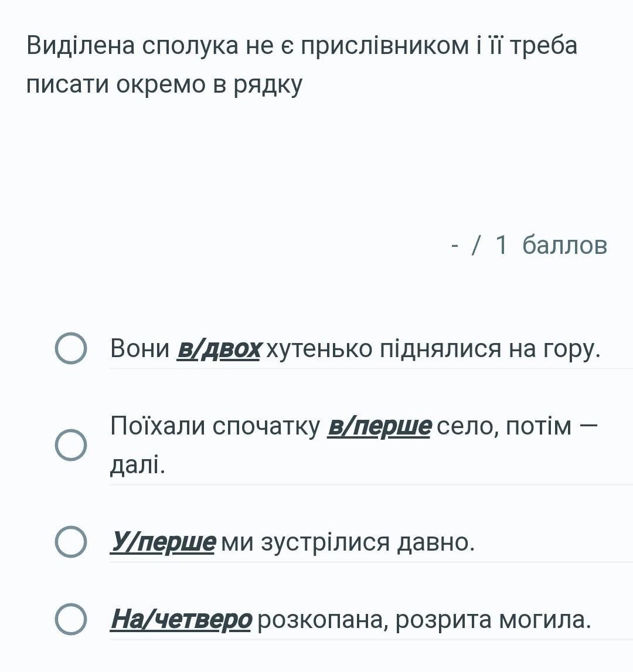Click the text "село, потім —"
Image resolution: width=633 pixels, height=672 pixels.
click(517, 427)
